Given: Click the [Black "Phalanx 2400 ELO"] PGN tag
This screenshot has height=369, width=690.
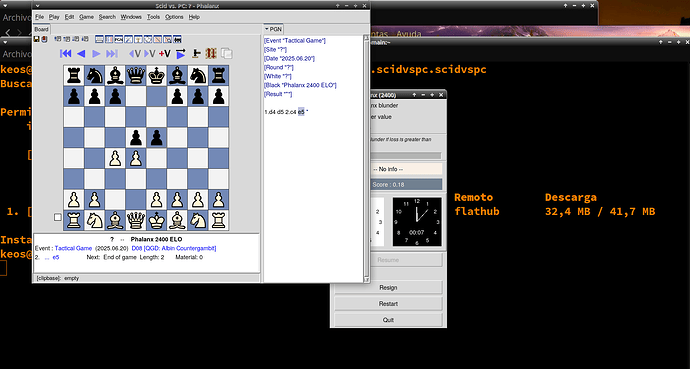Looking at the screenshot, I should tap(300, 85).
